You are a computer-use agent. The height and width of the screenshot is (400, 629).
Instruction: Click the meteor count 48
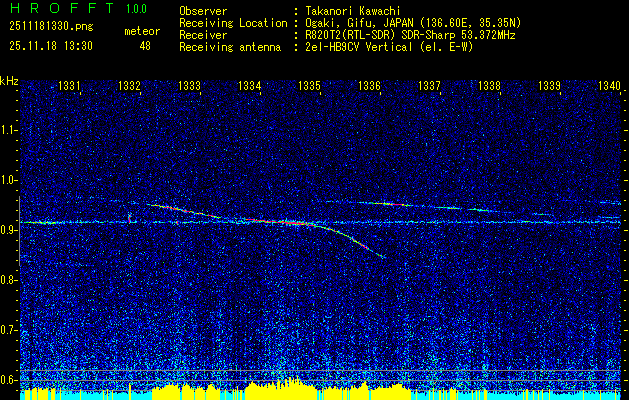point(145,46)
